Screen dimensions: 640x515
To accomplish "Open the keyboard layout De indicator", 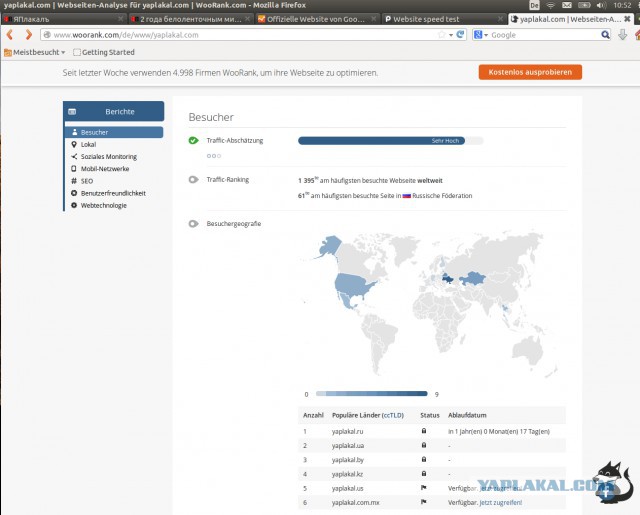I will [534, 5].
